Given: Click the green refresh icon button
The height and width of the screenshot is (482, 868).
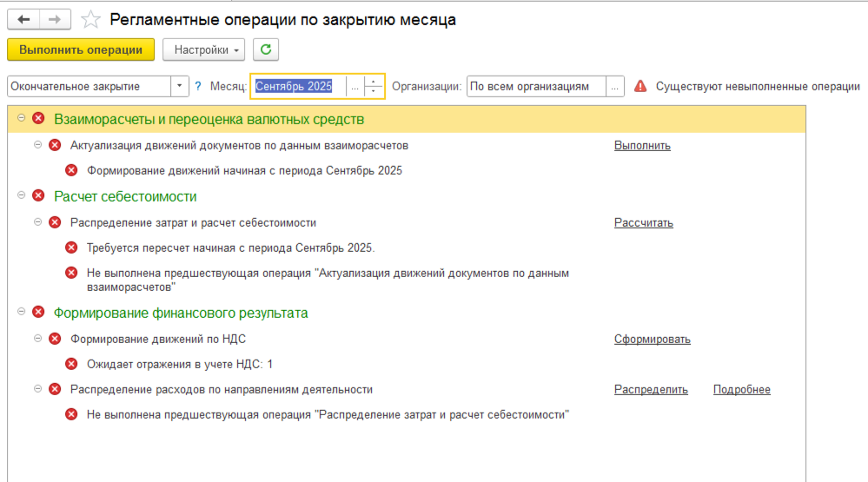Looking at the screenshot, I should coord(266,50).
